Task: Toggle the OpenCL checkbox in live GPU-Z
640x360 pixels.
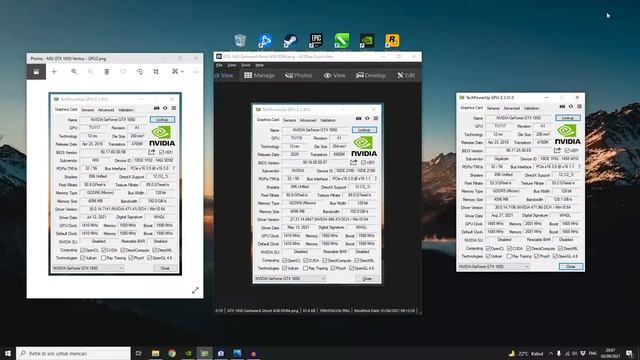Action: click(x=488, y=248)
